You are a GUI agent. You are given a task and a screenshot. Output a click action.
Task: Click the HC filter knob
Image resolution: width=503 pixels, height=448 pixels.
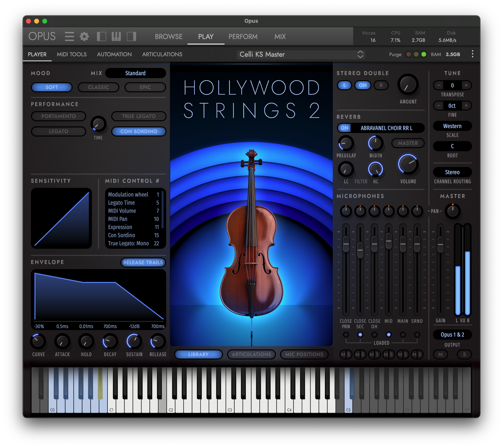(x=375, y=169)
